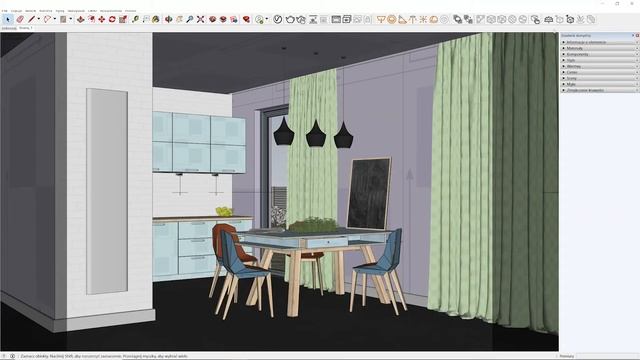
Task: Activate the red Rotate tool
Action: [x=112, y=19]
